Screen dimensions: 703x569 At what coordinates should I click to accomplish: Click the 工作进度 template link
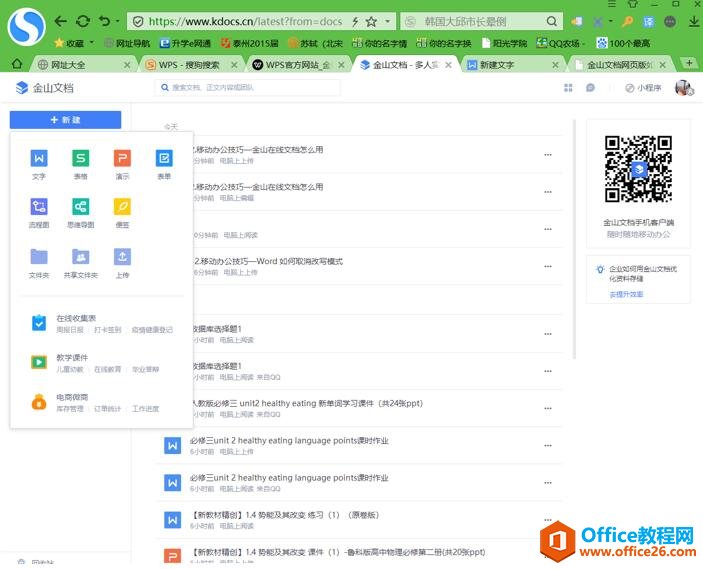(145, 409)
